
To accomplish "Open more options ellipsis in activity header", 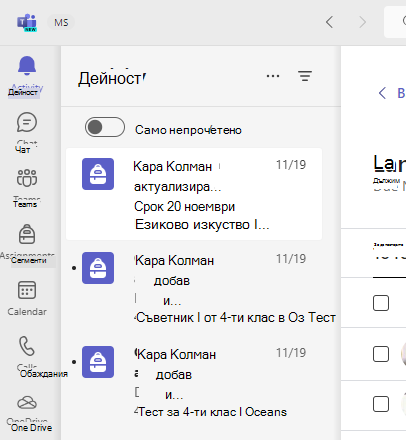I will pos(273,76).
